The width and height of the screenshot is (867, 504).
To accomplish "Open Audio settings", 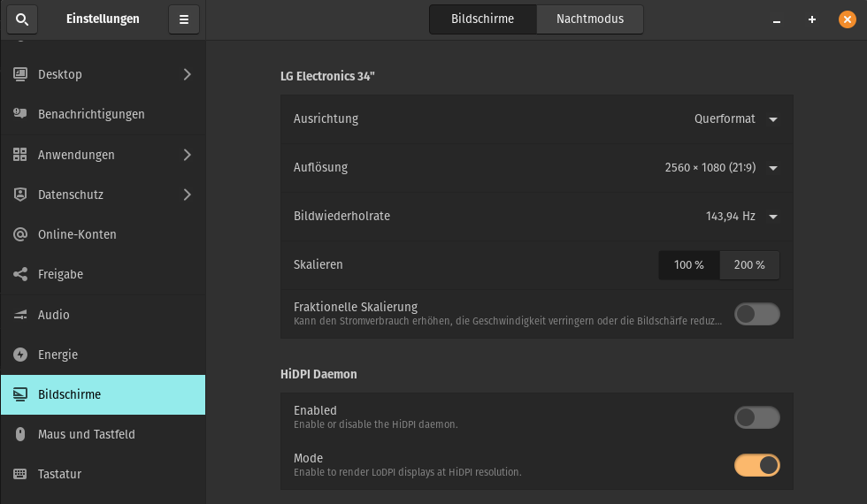I will point(103,315).
